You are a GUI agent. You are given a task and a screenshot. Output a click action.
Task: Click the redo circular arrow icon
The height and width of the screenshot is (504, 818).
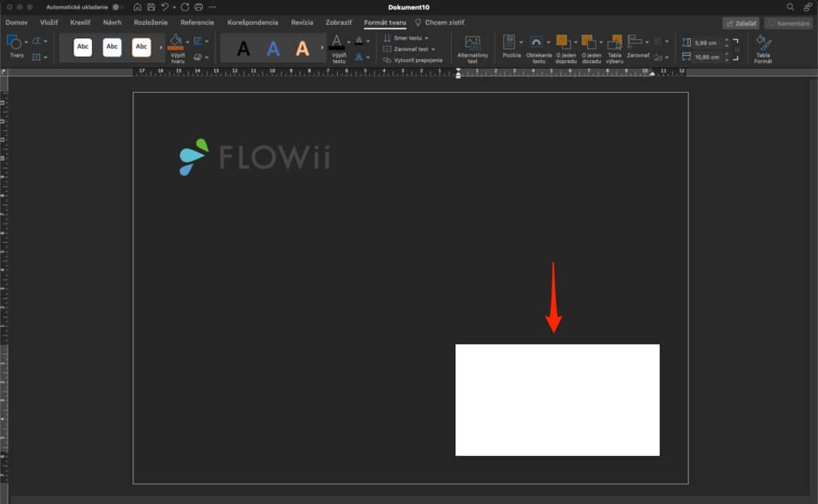click(185, 7)
